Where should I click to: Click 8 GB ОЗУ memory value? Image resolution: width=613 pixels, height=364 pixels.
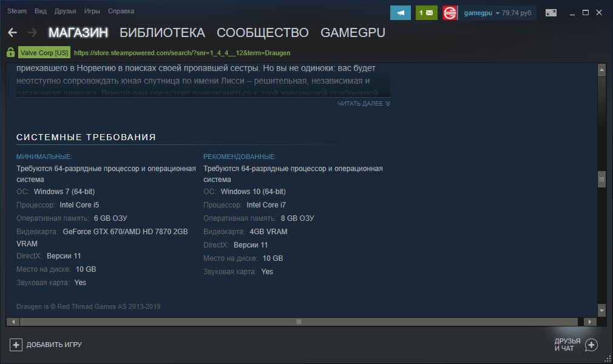(x=297, y=218)
